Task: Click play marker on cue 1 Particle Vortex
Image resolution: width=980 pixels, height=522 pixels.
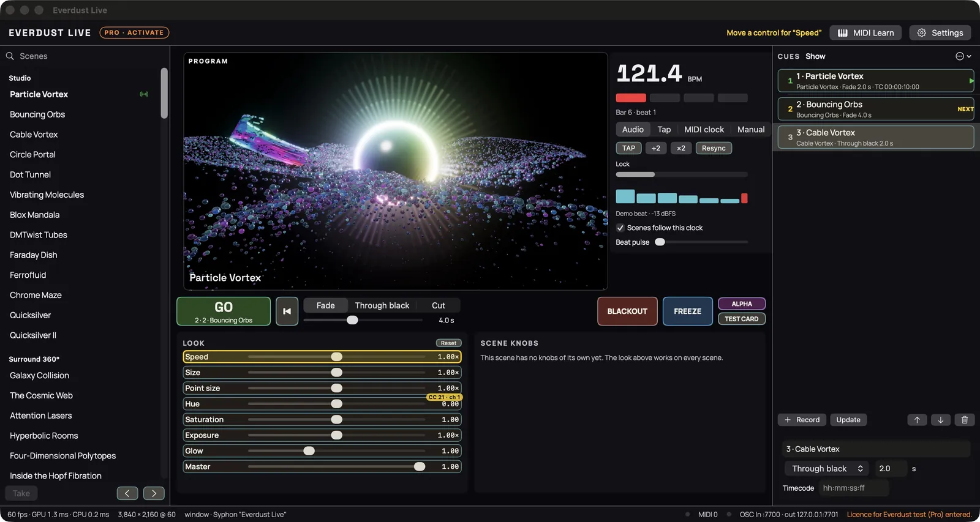Action: click(x=971, y=81)
